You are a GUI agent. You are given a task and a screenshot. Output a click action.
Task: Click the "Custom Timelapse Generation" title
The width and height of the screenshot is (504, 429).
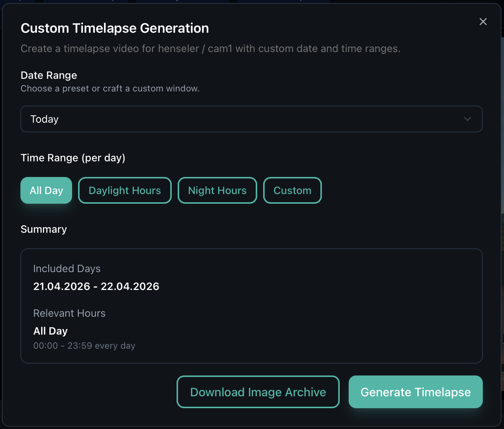tap(115, 28)
